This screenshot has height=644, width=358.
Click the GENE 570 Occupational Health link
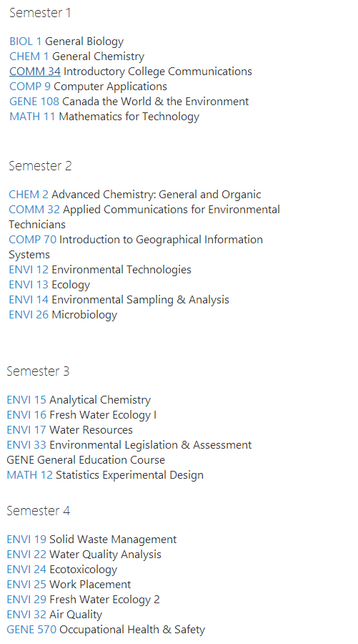[31, 630]
